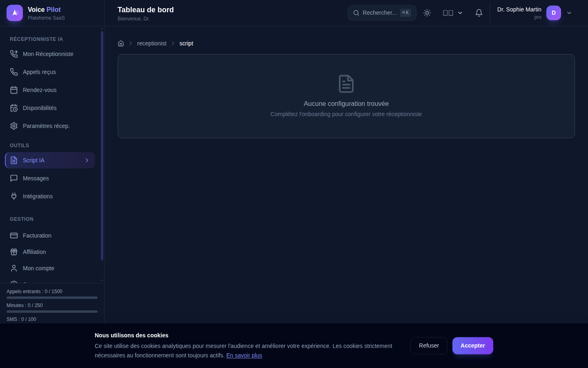Click the Appels reçus phone icon

click(x=14, y=72)
